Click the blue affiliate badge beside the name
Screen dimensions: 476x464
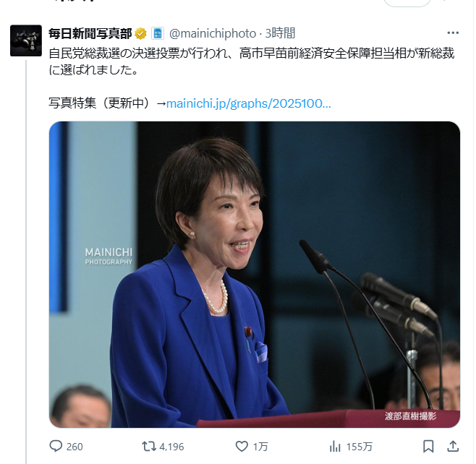click(x=157, y=33)
